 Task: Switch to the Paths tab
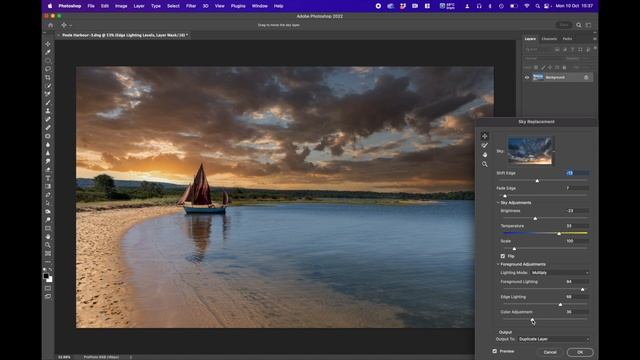567,39
